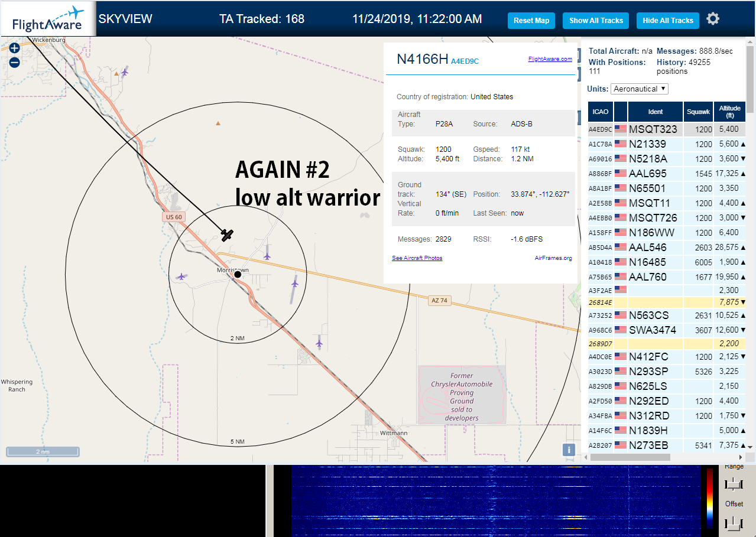Image resolution: width=756 pixels, height=537 pixels.
Task: Select the highlighted 2689D7 row
Action: tap(667, 343)
